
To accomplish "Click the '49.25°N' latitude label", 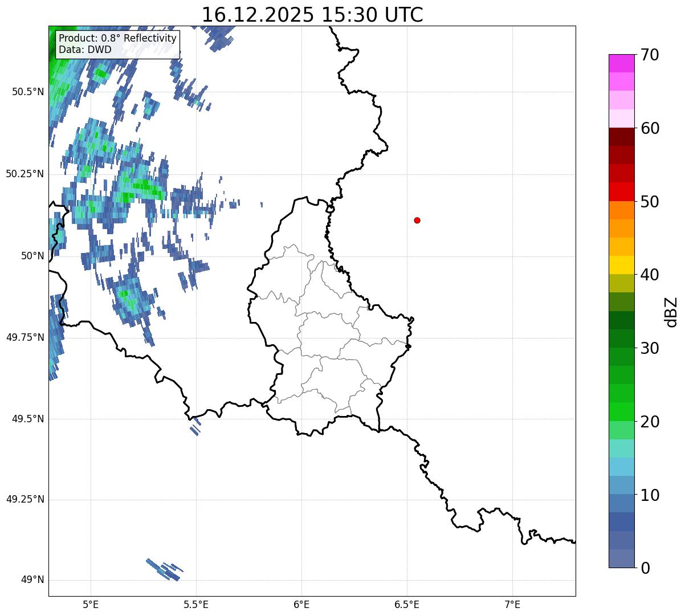I will (x=25, y=500).
